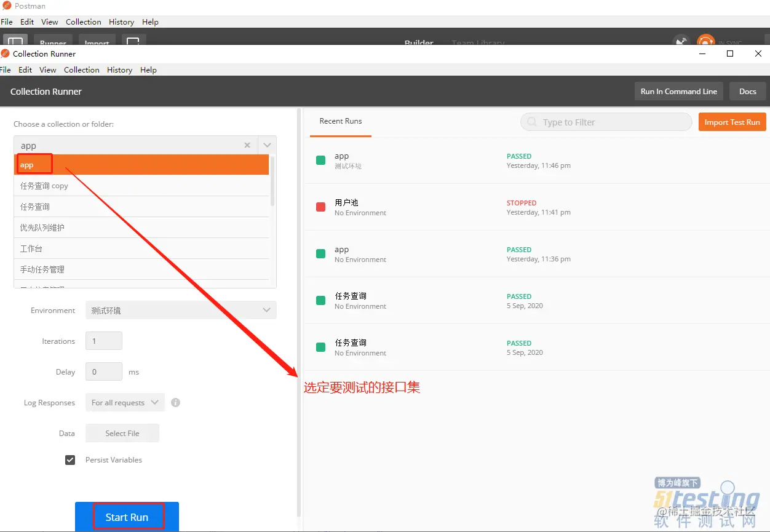Image resolution: width=770 pixels, height=532 pixels.
Task: Click the Postman logo in the main window title bar
Action: point(7,6)
